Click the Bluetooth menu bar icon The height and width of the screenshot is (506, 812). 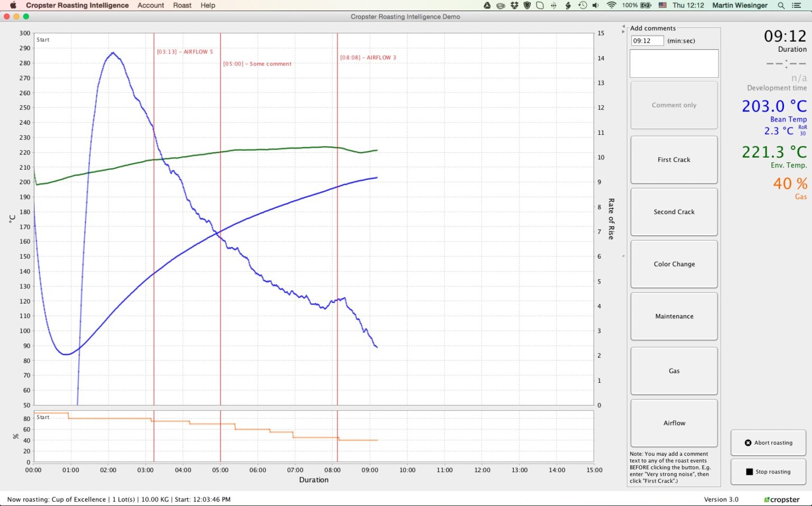point(553,5)
